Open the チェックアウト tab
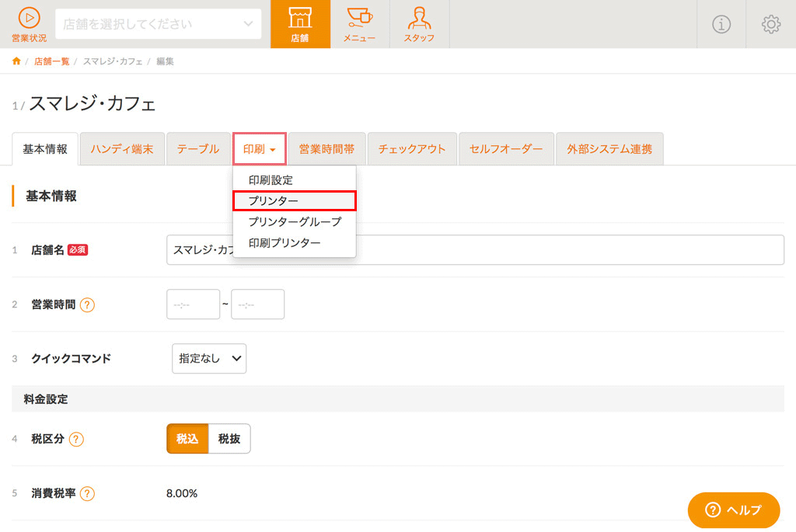 click(x=412, y=149)
